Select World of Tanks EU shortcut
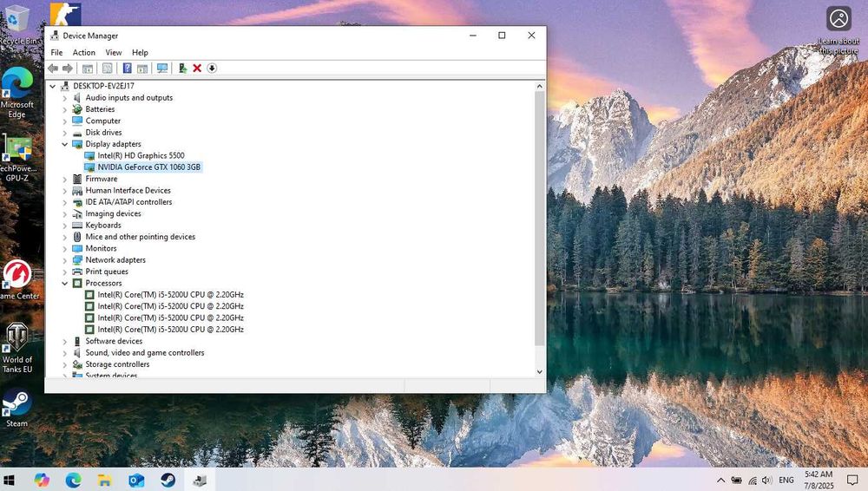This screenshot has width=868, height=491. tap(16, 349)
